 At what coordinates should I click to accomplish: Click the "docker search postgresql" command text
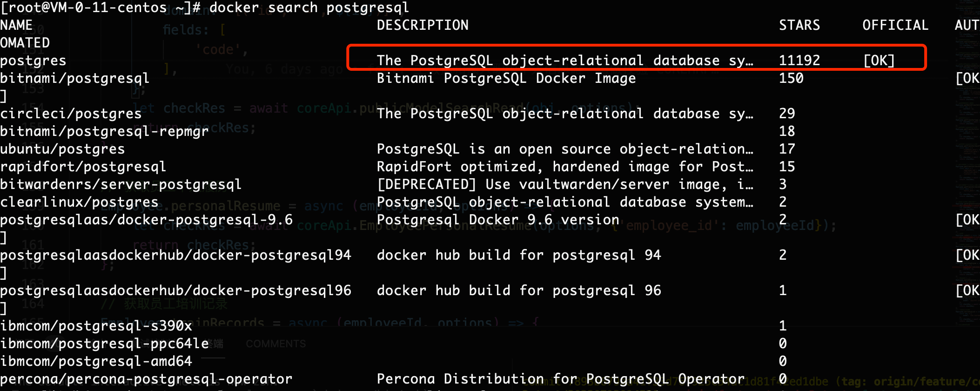click(309, 7)
